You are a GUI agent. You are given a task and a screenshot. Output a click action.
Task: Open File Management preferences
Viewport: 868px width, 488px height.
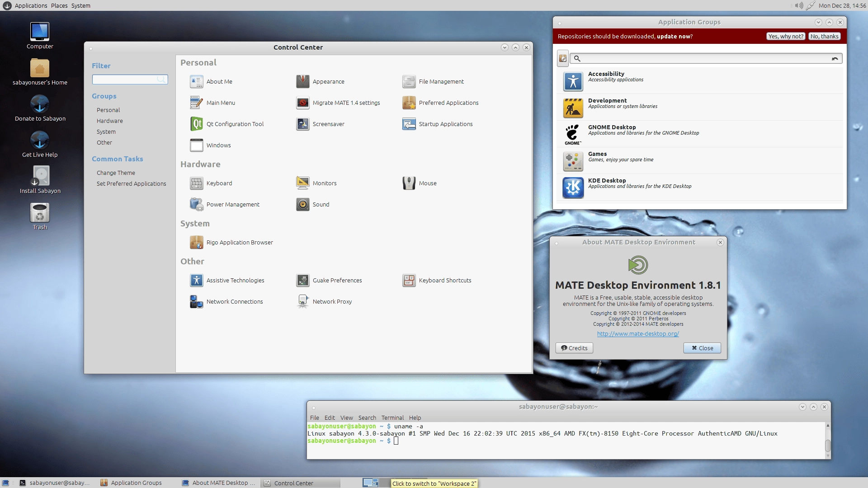pos(433,82)
